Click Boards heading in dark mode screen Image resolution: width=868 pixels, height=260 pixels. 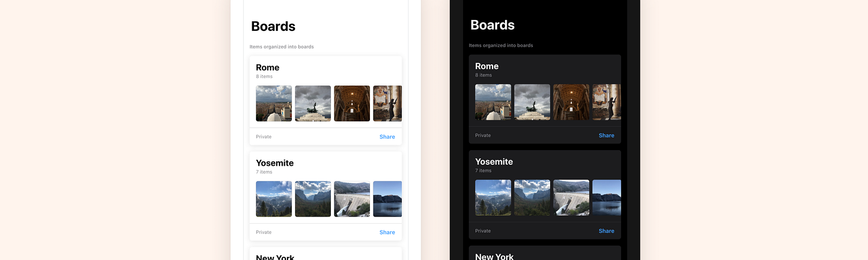tap(493, 25)
